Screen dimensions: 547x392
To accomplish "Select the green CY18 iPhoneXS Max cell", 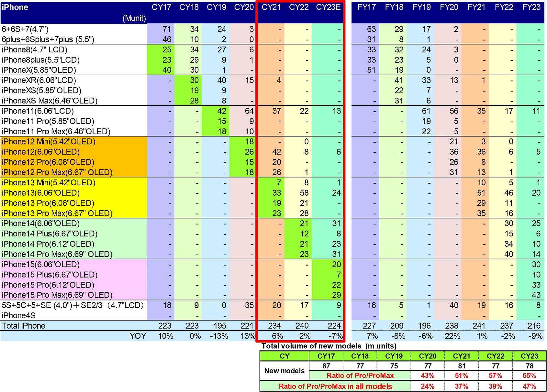I will [188, 101].
